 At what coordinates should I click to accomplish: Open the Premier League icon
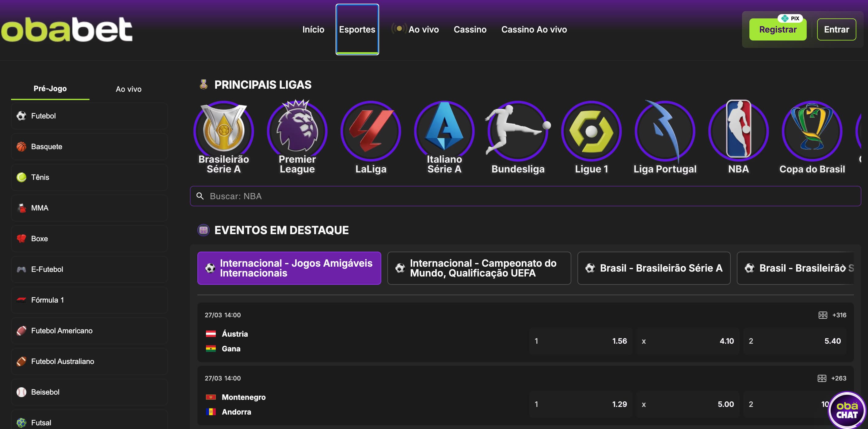coord(297,132)
